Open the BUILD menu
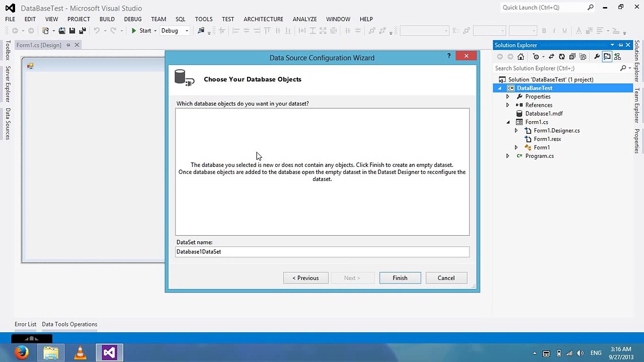Image resolution: width=644 pixels, height=362 pixels. coord(107,19)
